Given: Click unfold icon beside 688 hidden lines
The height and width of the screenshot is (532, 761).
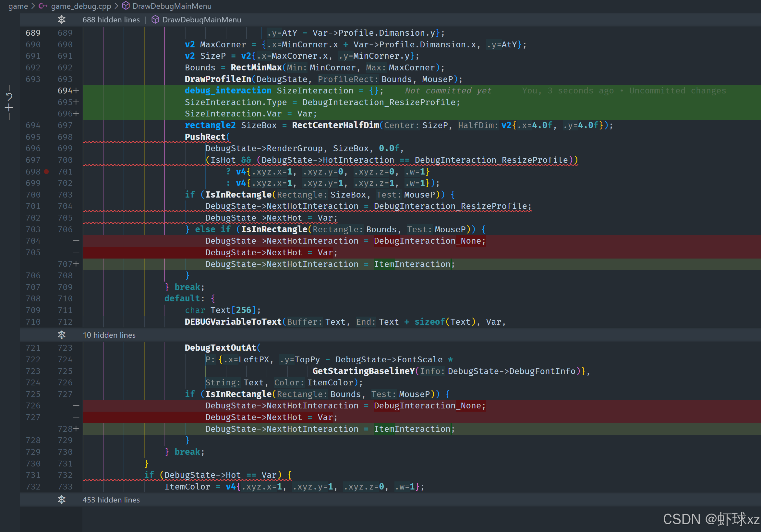Looking at the screenshot, I should 62,20.
